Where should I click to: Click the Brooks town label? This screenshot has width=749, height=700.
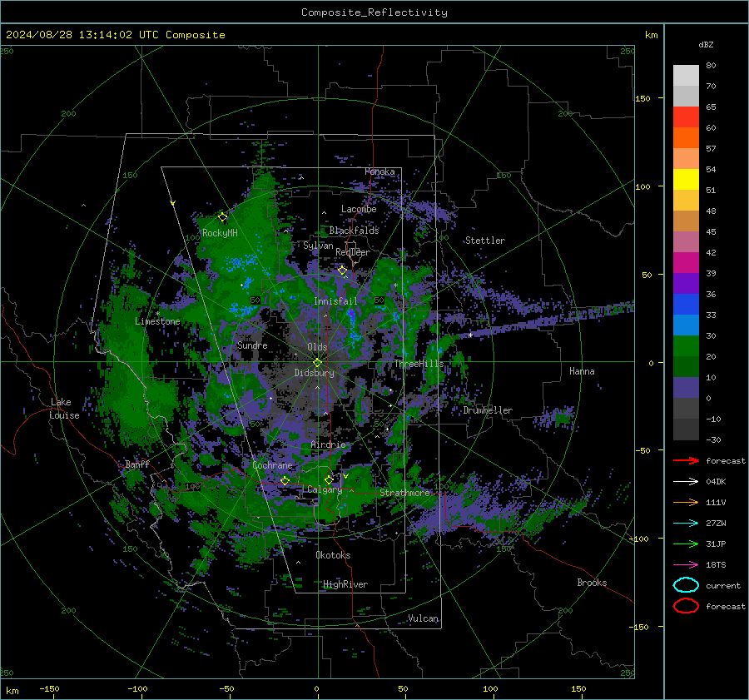(592, 583)
